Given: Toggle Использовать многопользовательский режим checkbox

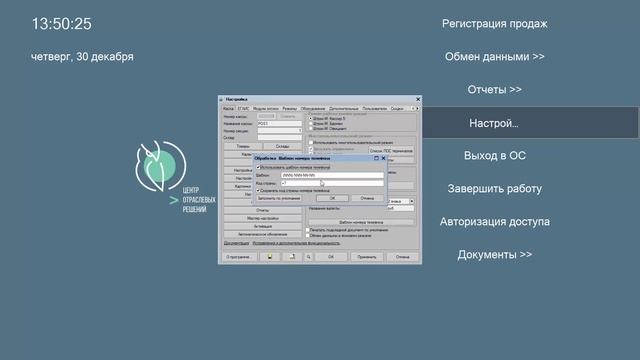Looking at the screenshot, I should click(311, 142).
